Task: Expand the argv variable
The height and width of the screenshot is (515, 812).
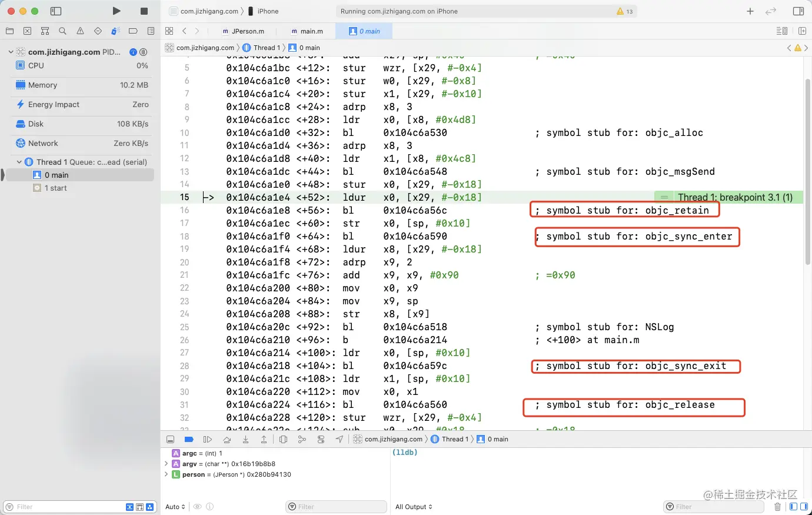Action: click(x=167, y=464)
